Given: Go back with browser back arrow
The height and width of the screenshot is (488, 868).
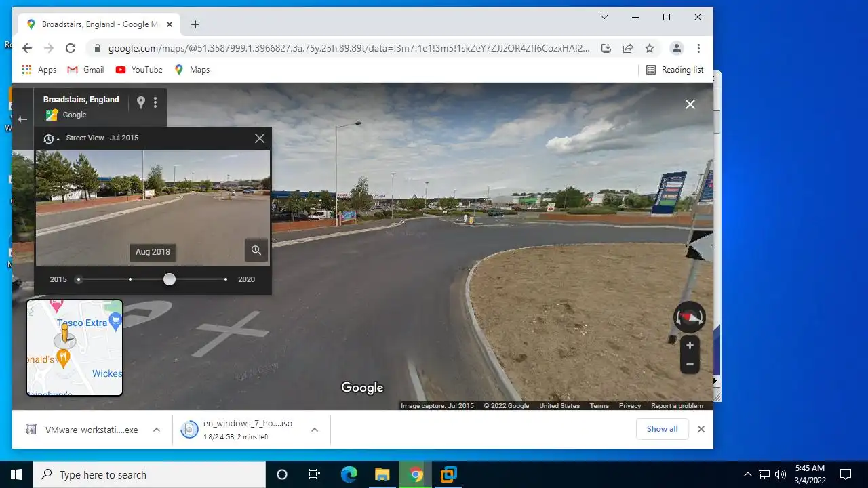Looking at the screenshot, I should tap(26, 48).
